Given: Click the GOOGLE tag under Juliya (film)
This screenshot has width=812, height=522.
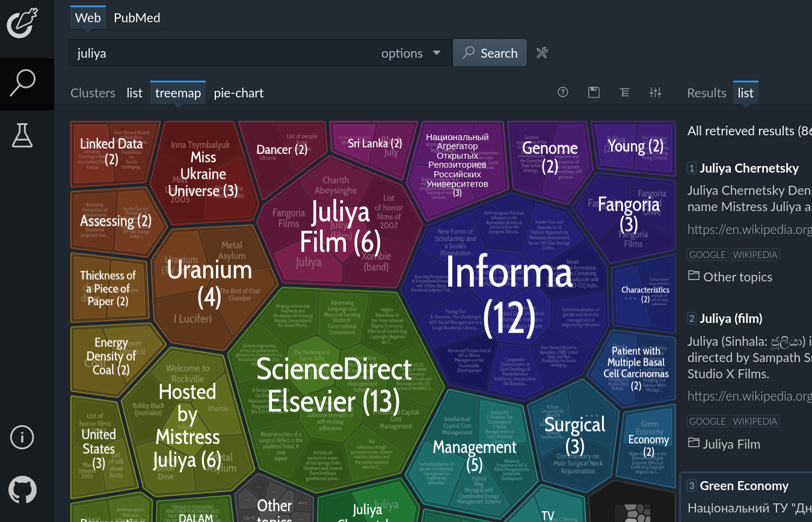Looking at the screenshot, I should pos(707,421).
